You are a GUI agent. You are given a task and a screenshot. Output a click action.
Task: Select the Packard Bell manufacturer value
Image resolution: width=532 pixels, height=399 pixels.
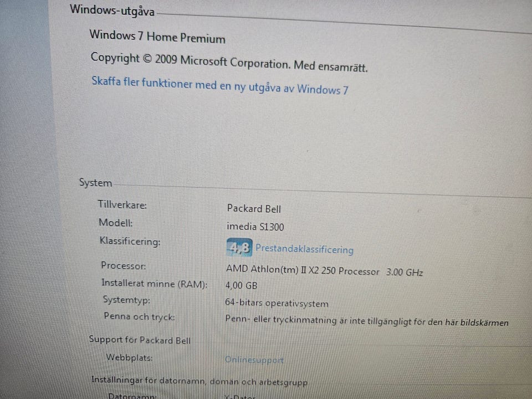[x=254, y=208]
